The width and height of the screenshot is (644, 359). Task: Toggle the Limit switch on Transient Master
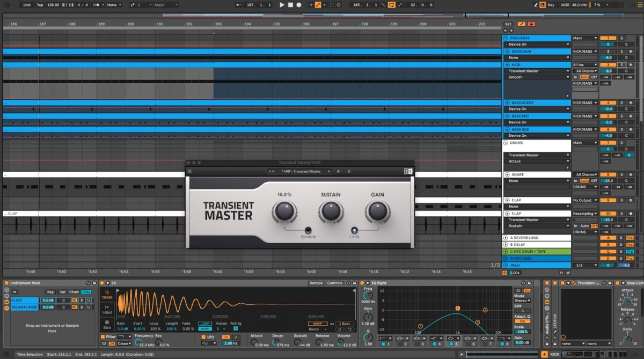point(354,230)
